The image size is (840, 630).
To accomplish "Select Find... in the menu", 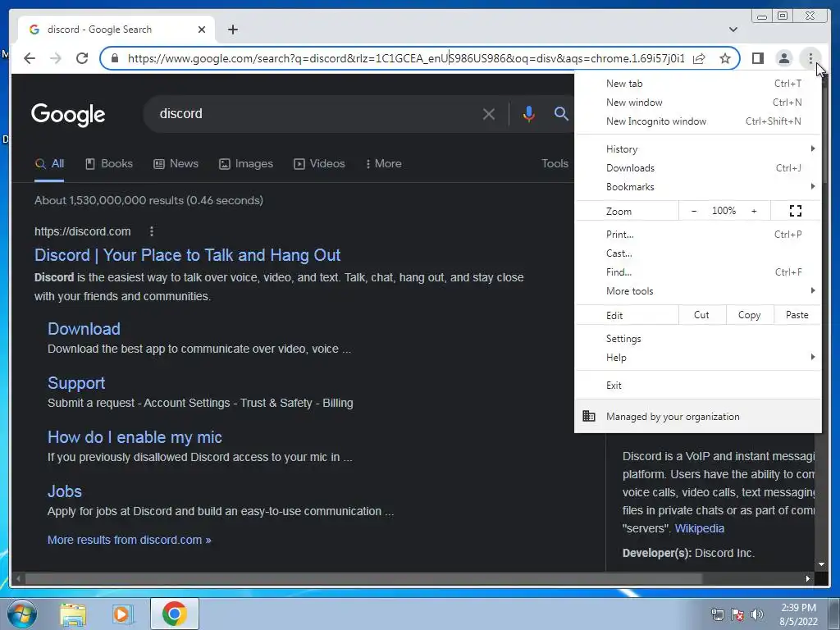I will (698, 272).
